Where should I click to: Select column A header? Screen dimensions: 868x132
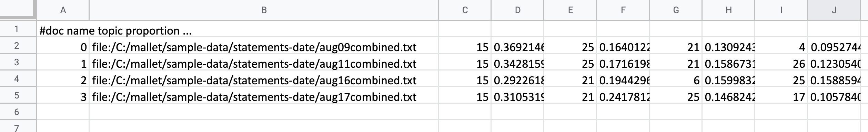[x=63, y=10]
